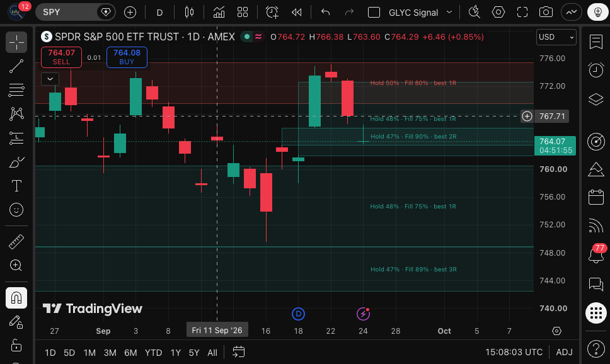This screenshot has width=610, height=364.
Task: Toggle magnet mode for drawings
Action: [16, 298]
